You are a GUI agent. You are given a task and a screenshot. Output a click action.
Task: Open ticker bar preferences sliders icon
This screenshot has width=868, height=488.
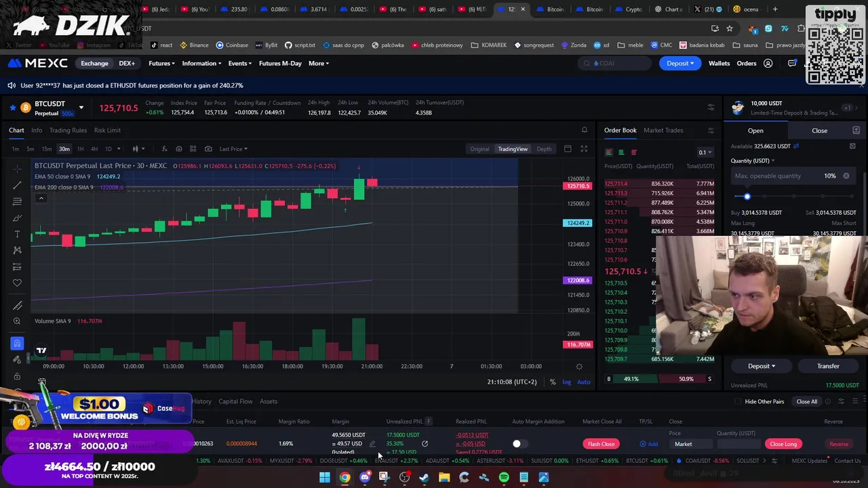711,108
